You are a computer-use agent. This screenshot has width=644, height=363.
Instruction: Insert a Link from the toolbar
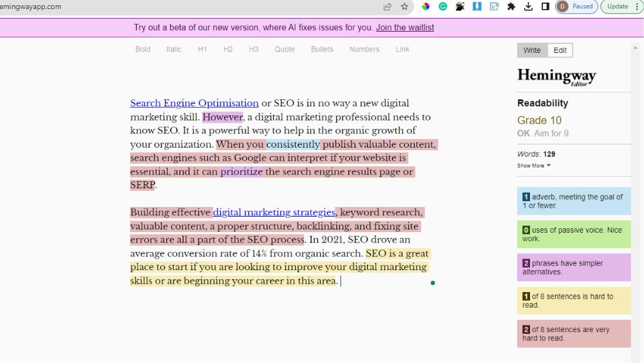(402, 50)
